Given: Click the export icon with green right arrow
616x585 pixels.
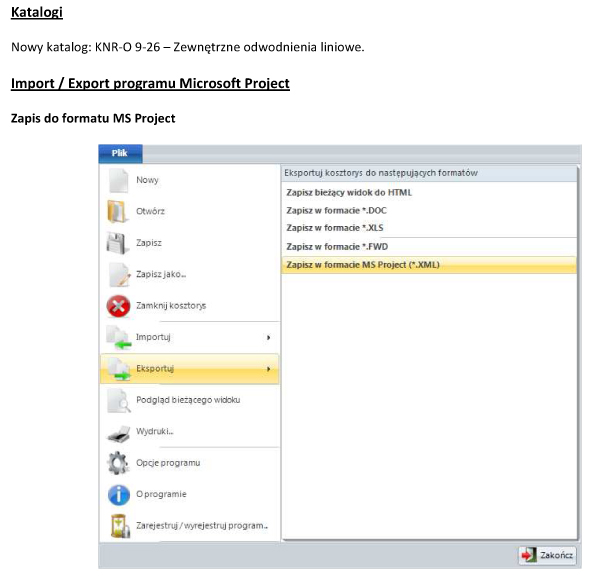Looking at the screenshot, I should (118, 369).
